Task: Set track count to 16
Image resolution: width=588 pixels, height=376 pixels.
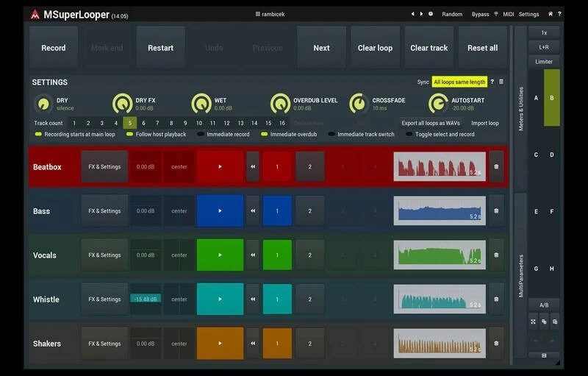Action: 282,123
